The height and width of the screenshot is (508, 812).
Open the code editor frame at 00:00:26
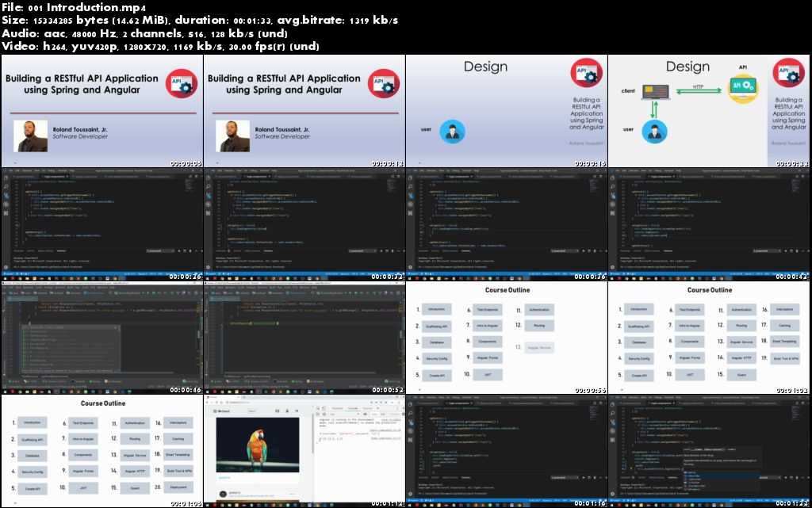click(x=102, y=224)
